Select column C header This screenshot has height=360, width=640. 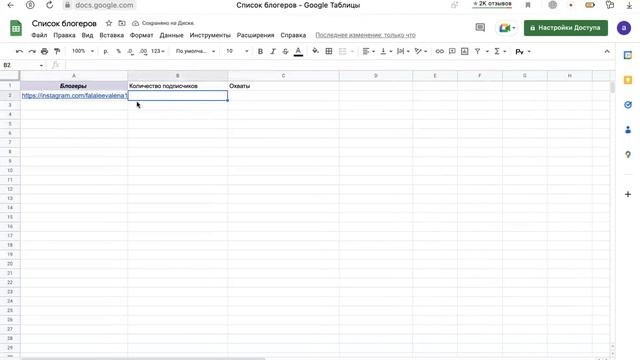pos(283,76)
